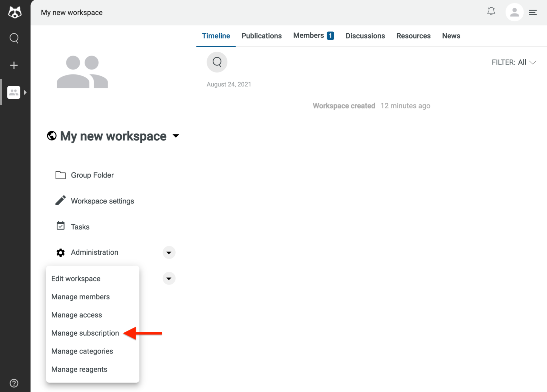Open the help question mark icon
The width and height of the screenshot is (547, 392).
pos(14,383)
